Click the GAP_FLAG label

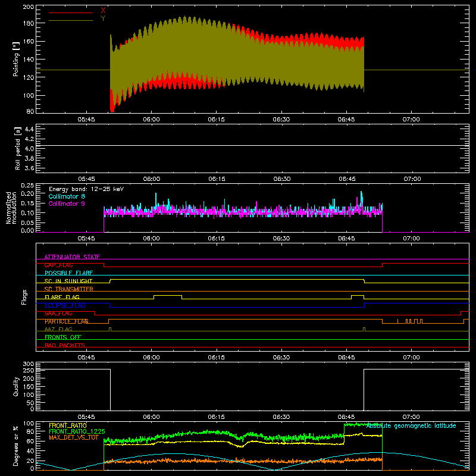tap(58, 265)
